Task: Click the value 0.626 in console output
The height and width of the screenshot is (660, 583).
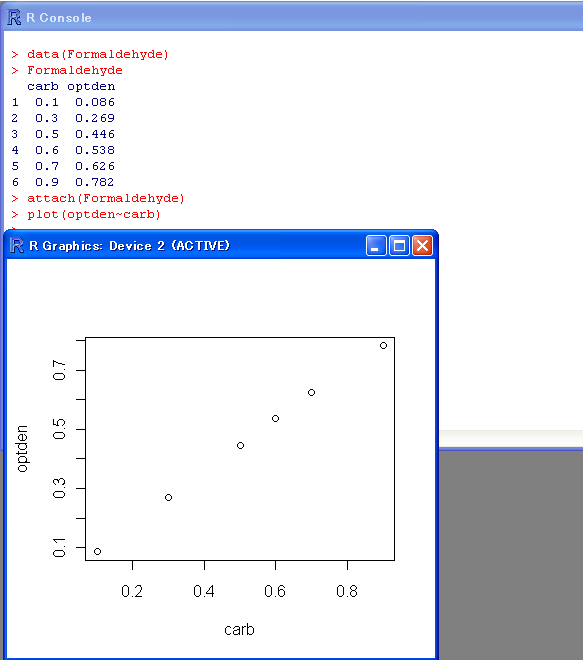Action: point(95,166)
